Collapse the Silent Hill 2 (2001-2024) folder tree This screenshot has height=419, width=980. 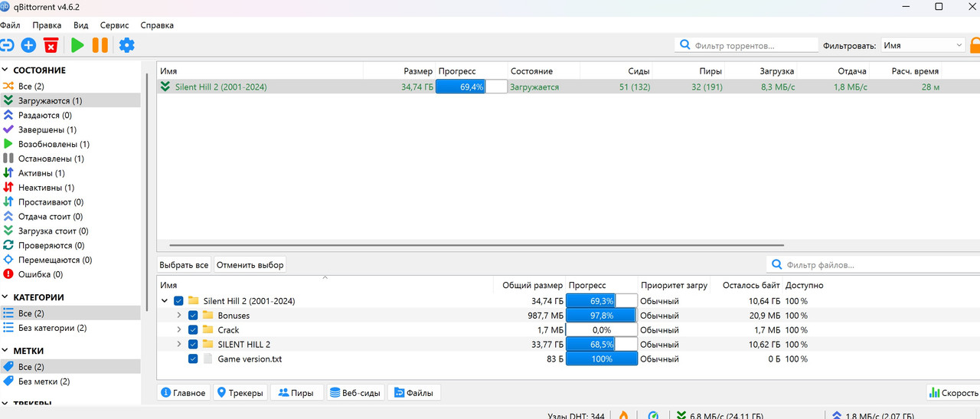point(165,301)
